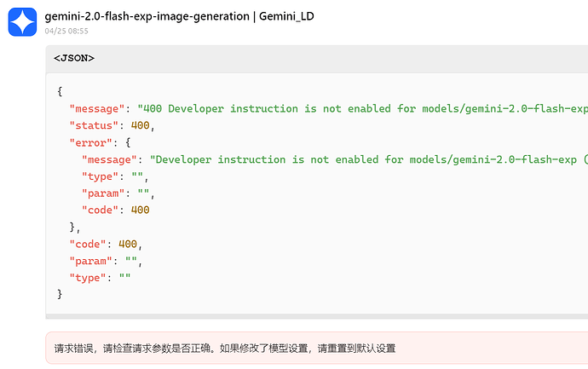
Task: Click the top-level "code": 400 line
Action: (x=106, y=244)
